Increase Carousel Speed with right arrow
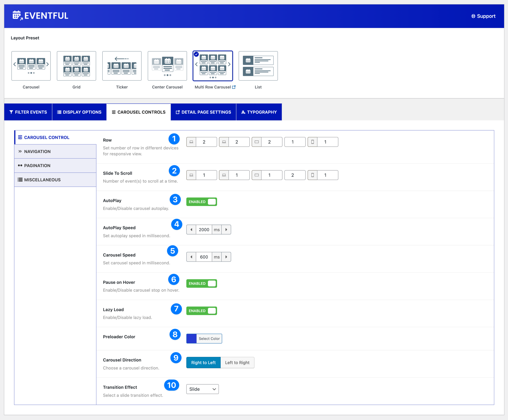The height and width of the screenshot is (420, 508). [x=226, y=257]
